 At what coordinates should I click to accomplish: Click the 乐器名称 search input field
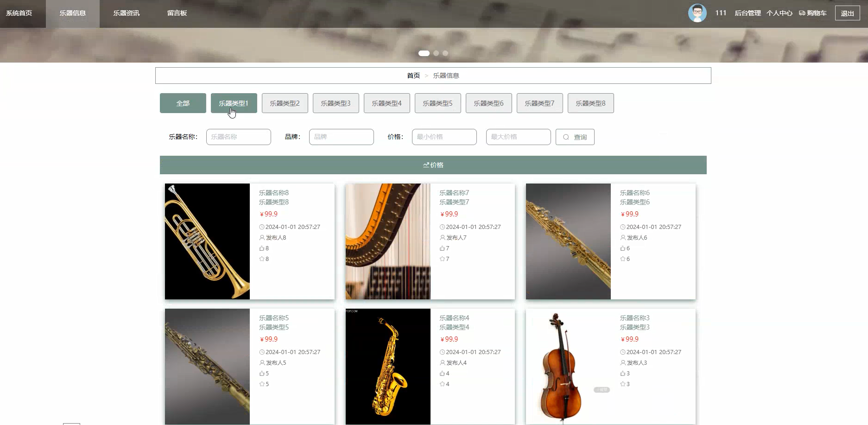pyautogui.click(x=238, y=137)
